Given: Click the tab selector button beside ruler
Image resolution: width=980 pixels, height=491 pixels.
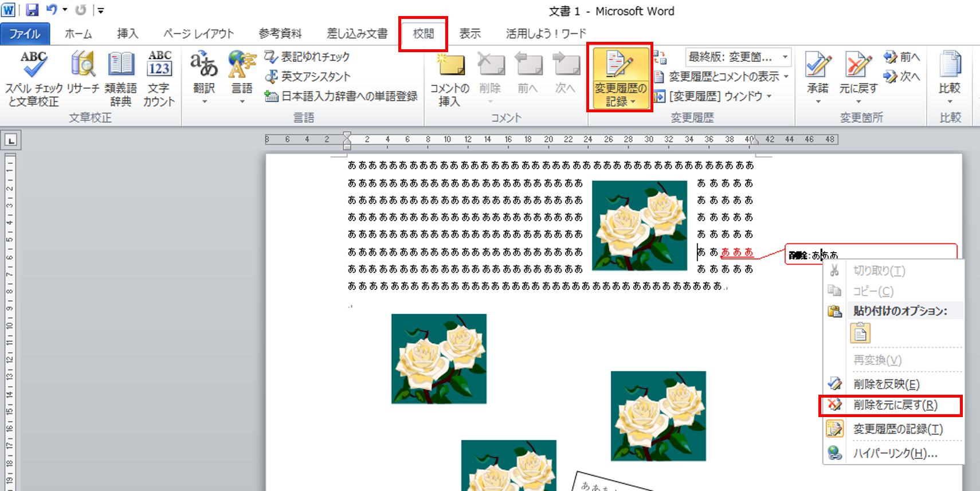Looking at the screenshot, I should [11, 140].
